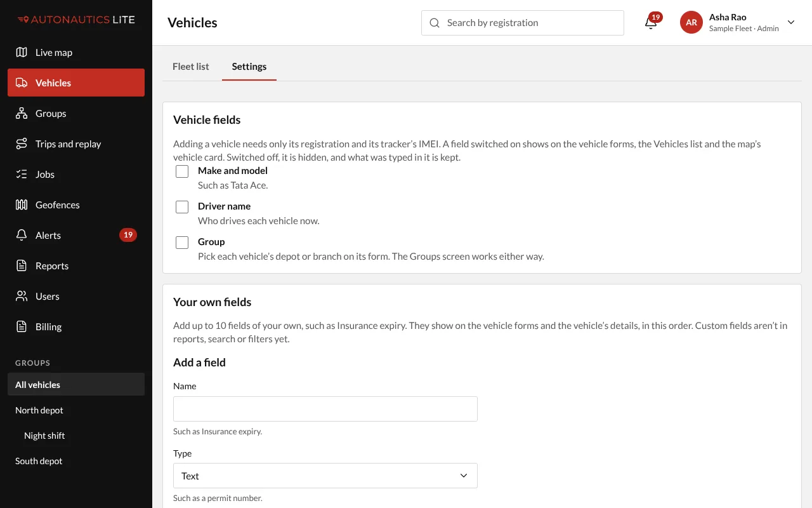The image size is (812, 508).
Task: Click the 'Such as Insurance expiry.' hint
Action: click(218, 432)
